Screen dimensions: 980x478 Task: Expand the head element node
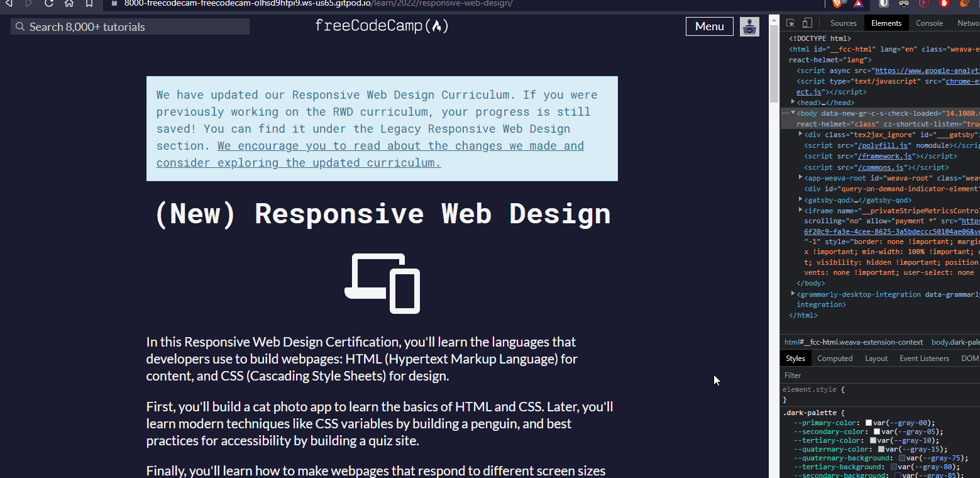[793, 101]
